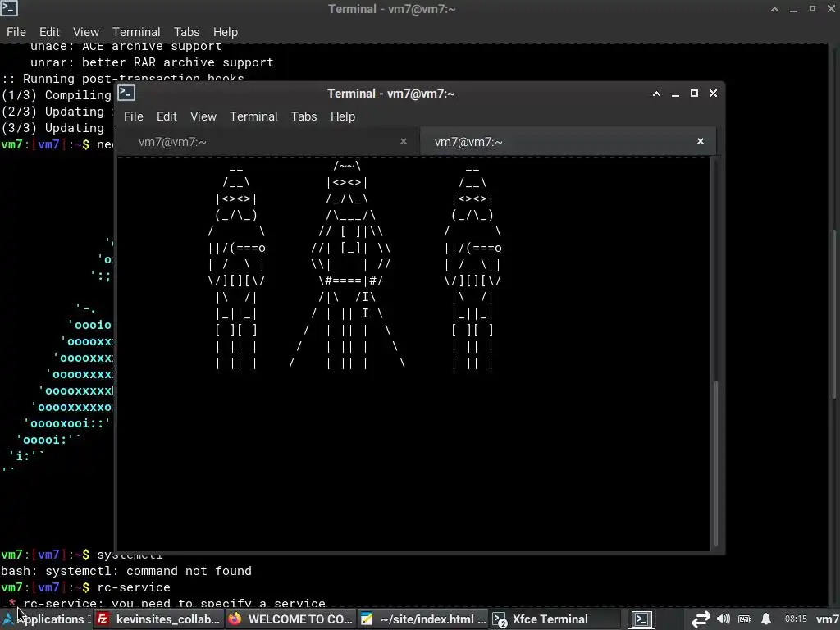The image size is (840, 630).
Task: Open Help menu in front terminal window
Action: (342, 116)
